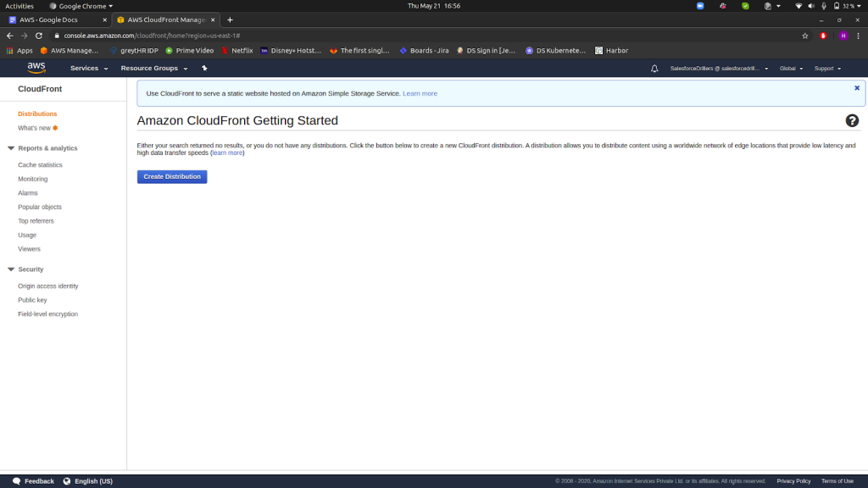This screenshot has width=868, height=488.
Task: Close the AWS - Google Docs tab
Action: [104, 20]
